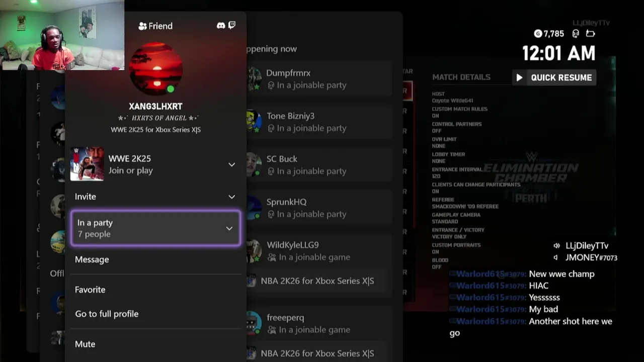Viewport: 644px width, 362px height.
Task: Click the play icon beside Quick Resume
Action: click(x=520, y=77)
